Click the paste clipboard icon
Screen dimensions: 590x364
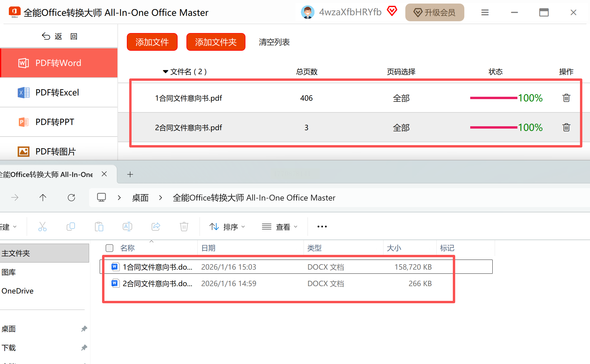point(99,227)
